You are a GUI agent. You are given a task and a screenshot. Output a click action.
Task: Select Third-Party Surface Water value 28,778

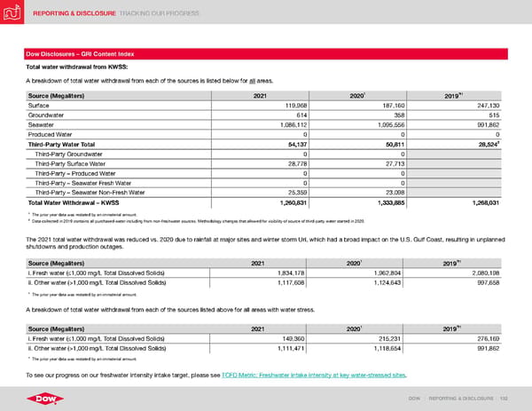tap(298, 163)
